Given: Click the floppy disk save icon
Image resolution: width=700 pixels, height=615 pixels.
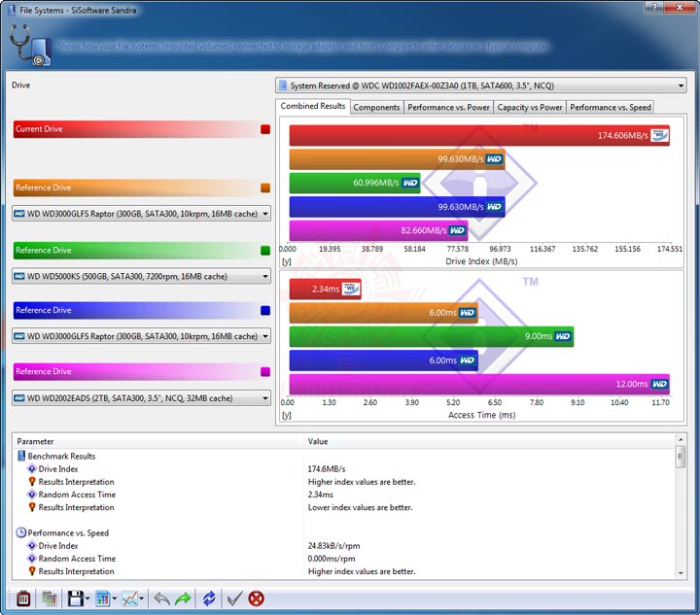Looking at the screenshot, I should 75,598.
